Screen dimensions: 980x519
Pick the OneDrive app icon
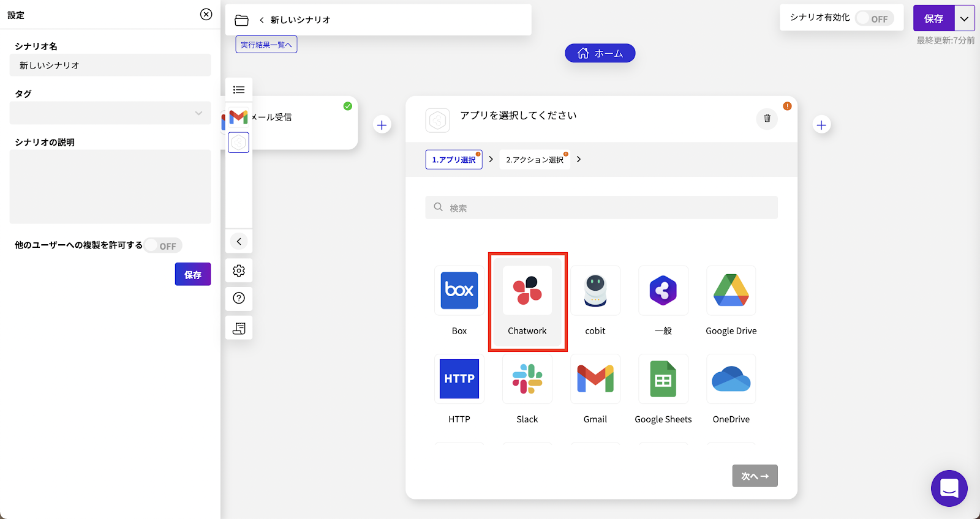tap(731, 379)
